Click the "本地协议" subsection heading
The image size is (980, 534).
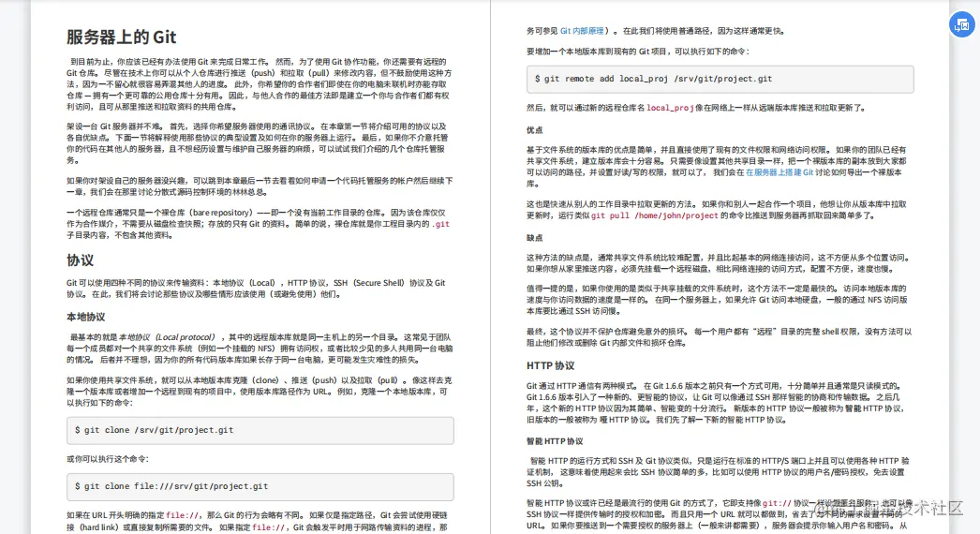click(85, 317)
